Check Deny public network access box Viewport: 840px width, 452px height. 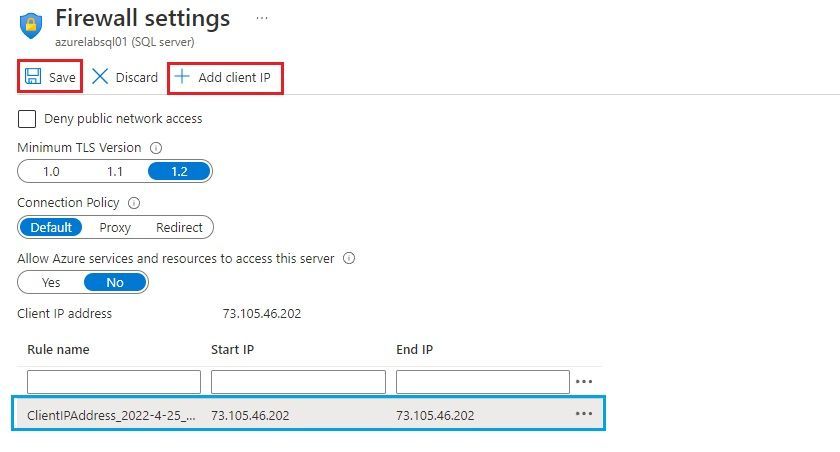pos(27,118)
